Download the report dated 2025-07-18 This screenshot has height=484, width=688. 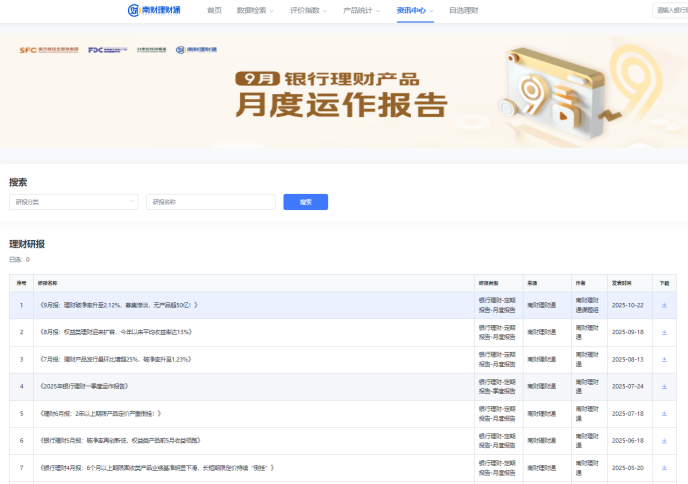click(x=664, y=413)
